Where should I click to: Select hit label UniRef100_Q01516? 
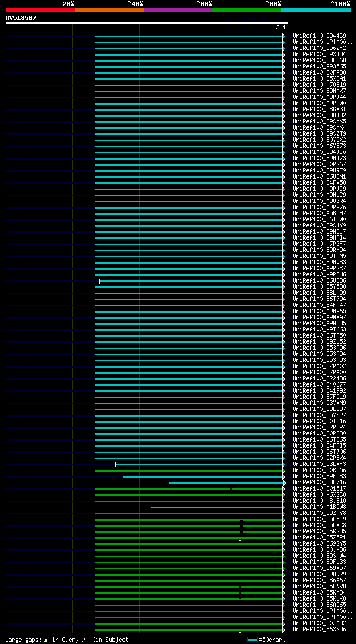tap(319, 421)
